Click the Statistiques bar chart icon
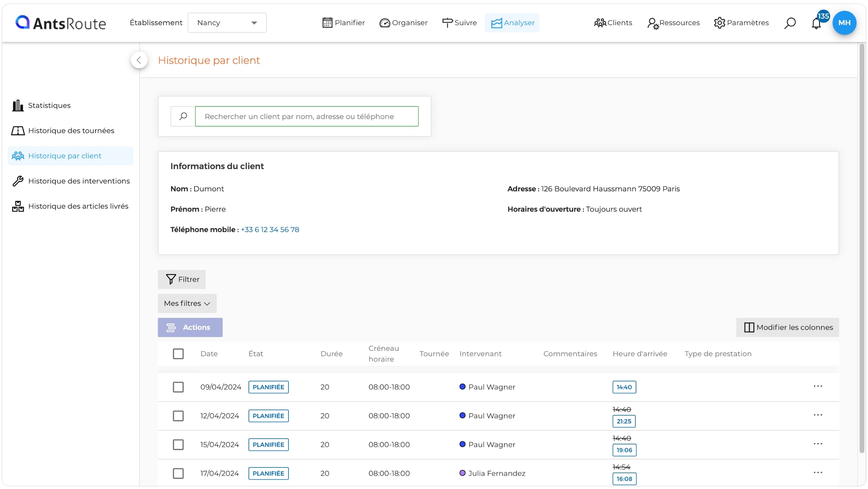868x489 pixels. (18, 105)
